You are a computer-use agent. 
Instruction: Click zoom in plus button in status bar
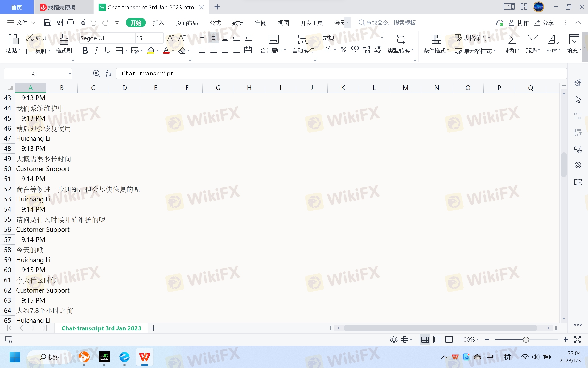click(566, 339)
